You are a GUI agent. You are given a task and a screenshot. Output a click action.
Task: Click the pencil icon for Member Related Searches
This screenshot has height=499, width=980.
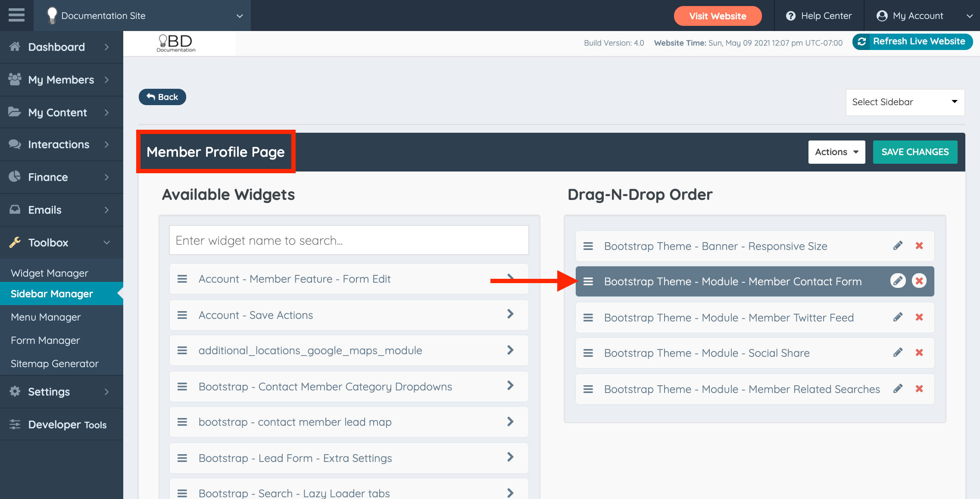898,389
